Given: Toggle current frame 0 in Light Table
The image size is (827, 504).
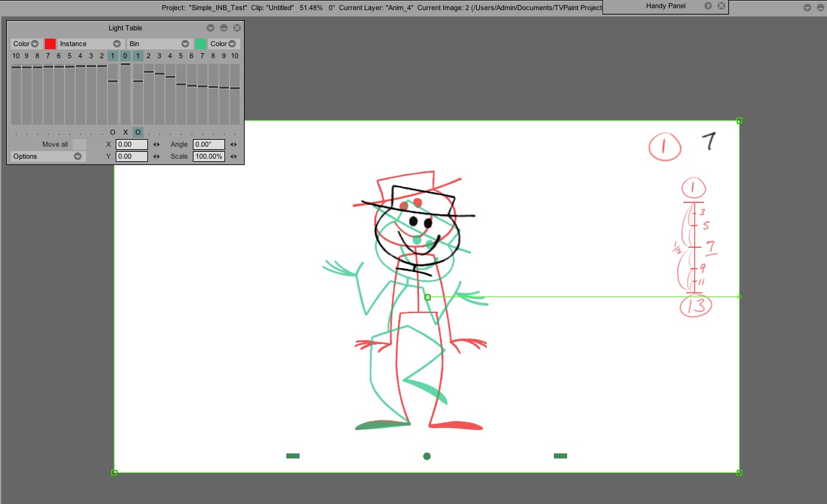Looking at the screenshot, I should pos(125,56).
